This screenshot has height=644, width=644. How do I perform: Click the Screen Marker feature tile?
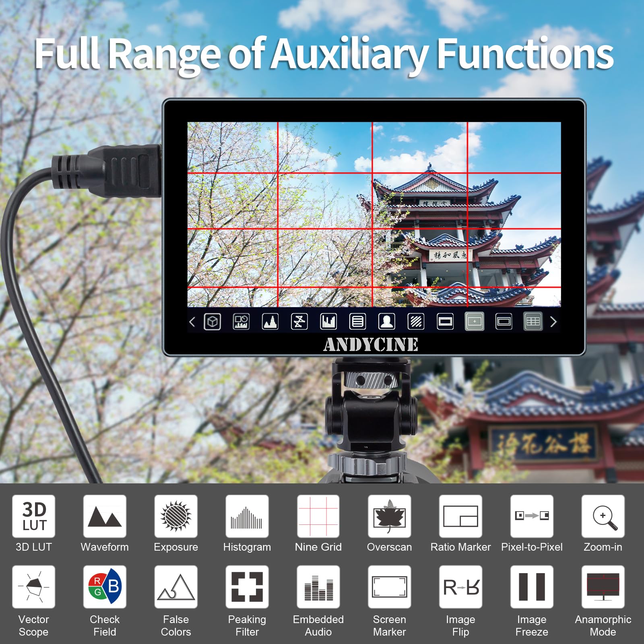point(390,587)
